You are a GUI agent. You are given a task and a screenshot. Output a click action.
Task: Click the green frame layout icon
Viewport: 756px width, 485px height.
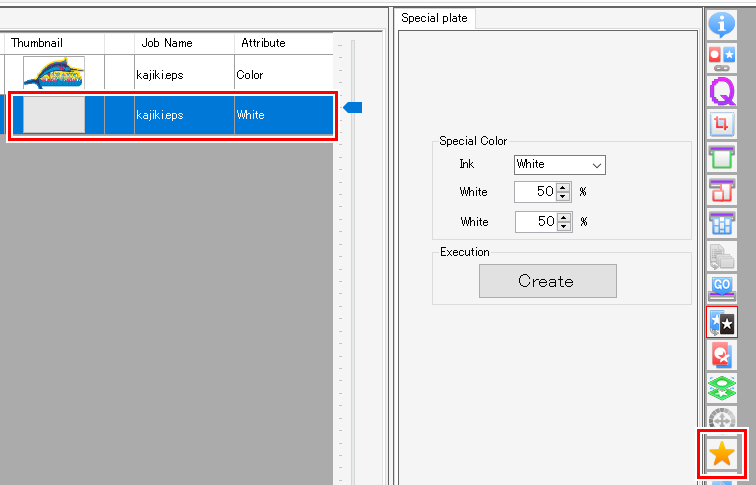coord(721,158)
